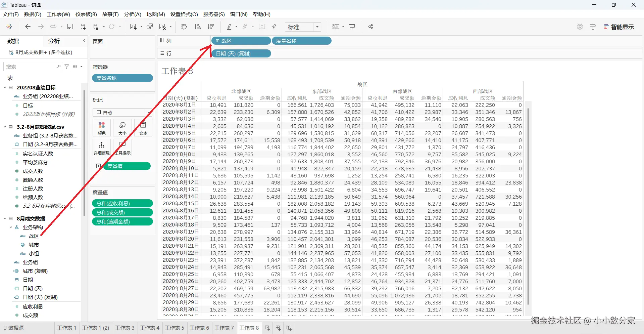Click the 智能显示 Show Me button

(619, 27)
